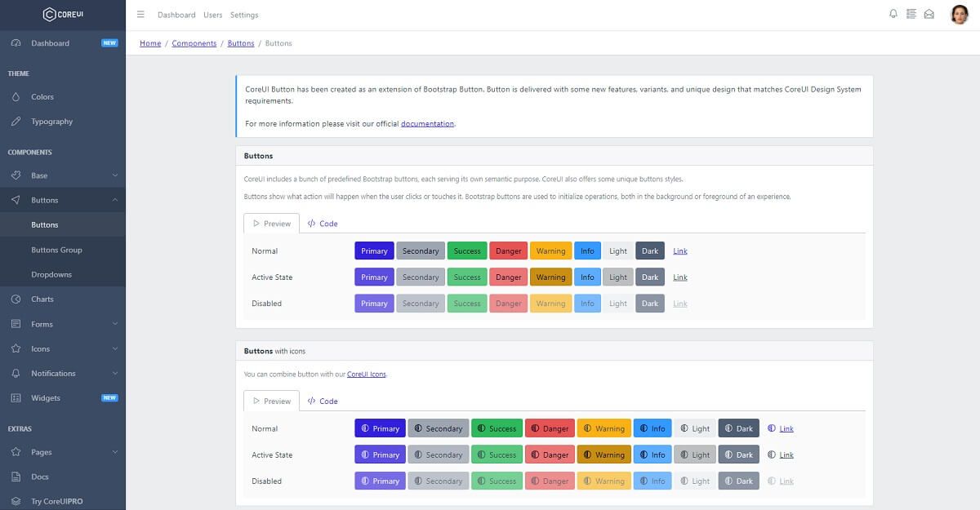
Task: Select Dashboard in the top navigation bar
Action: 176,14
